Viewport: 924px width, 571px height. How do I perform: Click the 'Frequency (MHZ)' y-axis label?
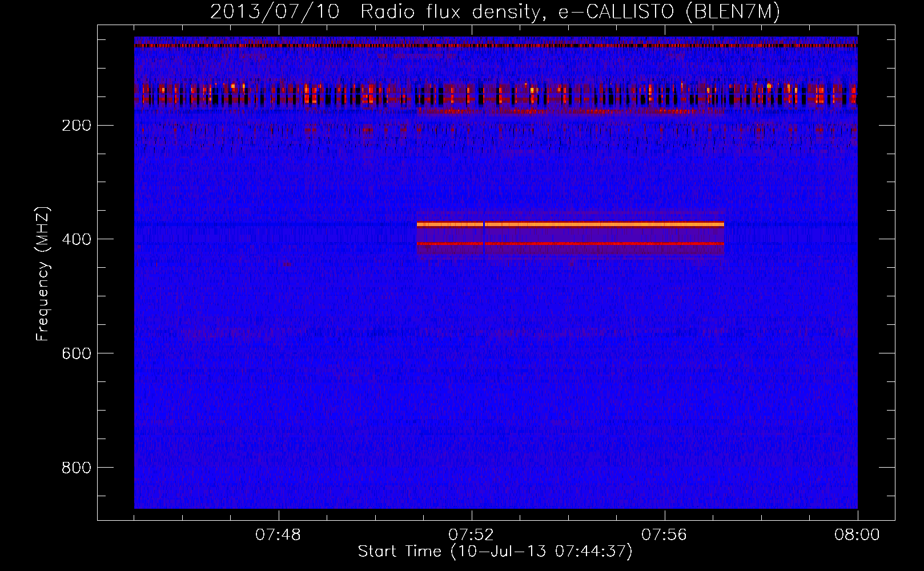(43, 274)
